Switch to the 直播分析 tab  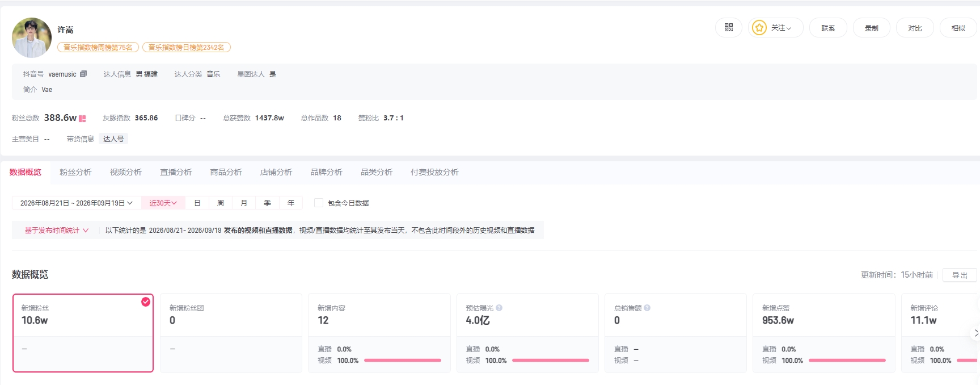coord(176,172)
